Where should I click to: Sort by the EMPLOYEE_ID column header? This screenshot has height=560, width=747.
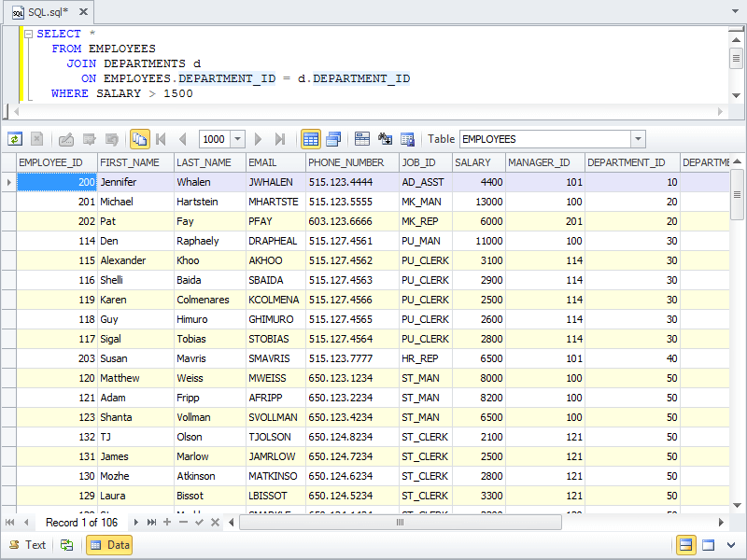pyautogui.click(x=57, y=162)
